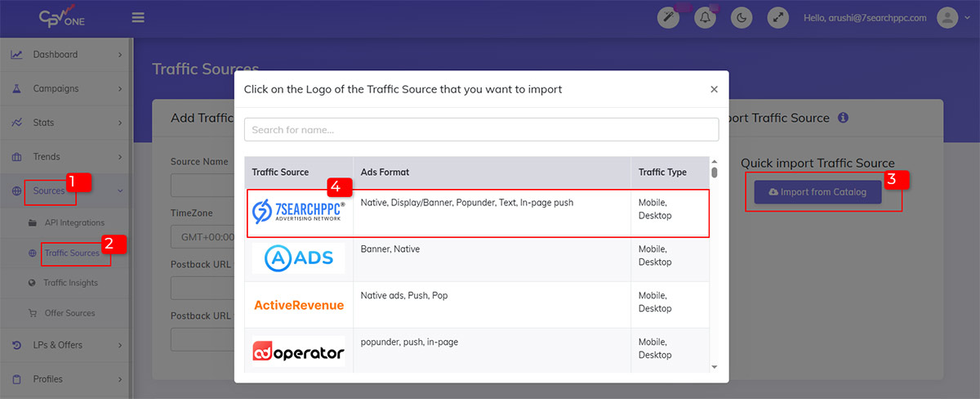Expand the LPs & Offers chevron
The image size is (980, 399).
(x=120, y=345)
